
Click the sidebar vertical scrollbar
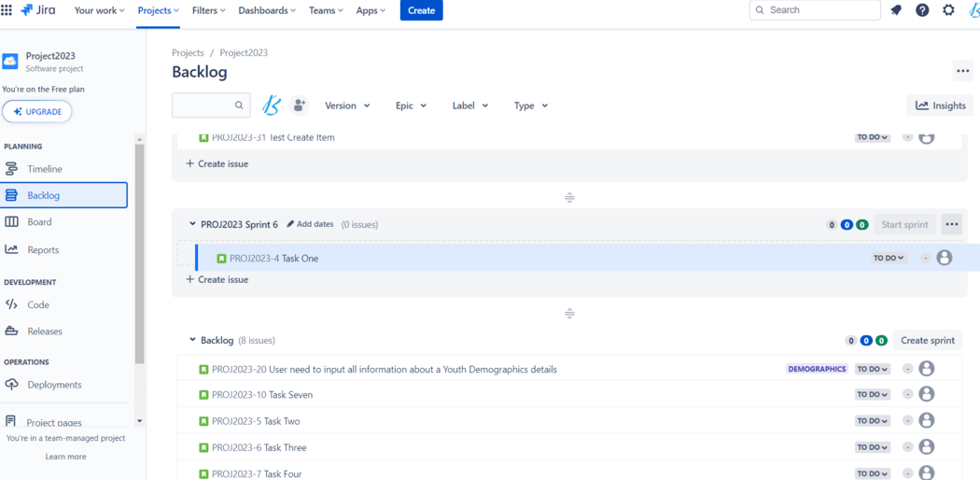[x=139, y=253]
